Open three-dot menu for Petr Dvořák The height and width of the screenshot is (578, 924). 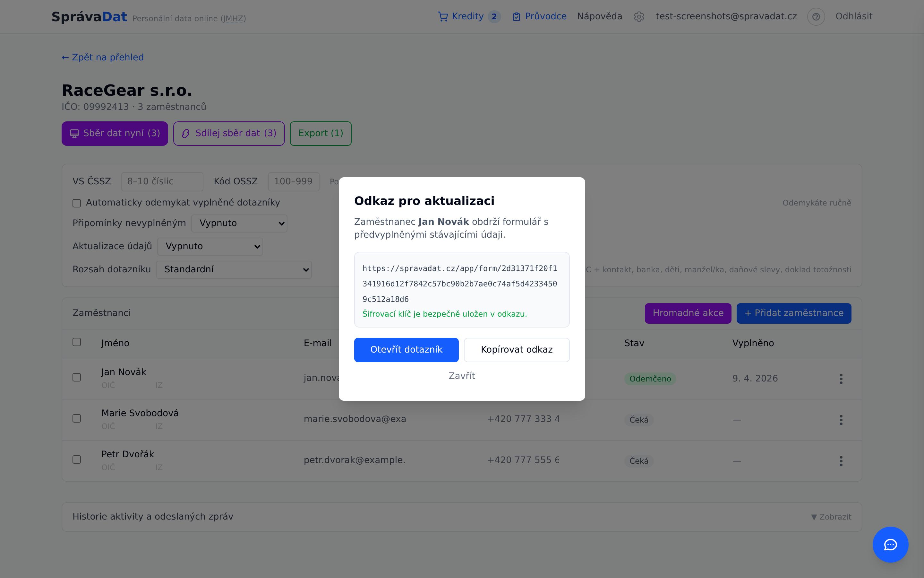(x=841, y=461)
